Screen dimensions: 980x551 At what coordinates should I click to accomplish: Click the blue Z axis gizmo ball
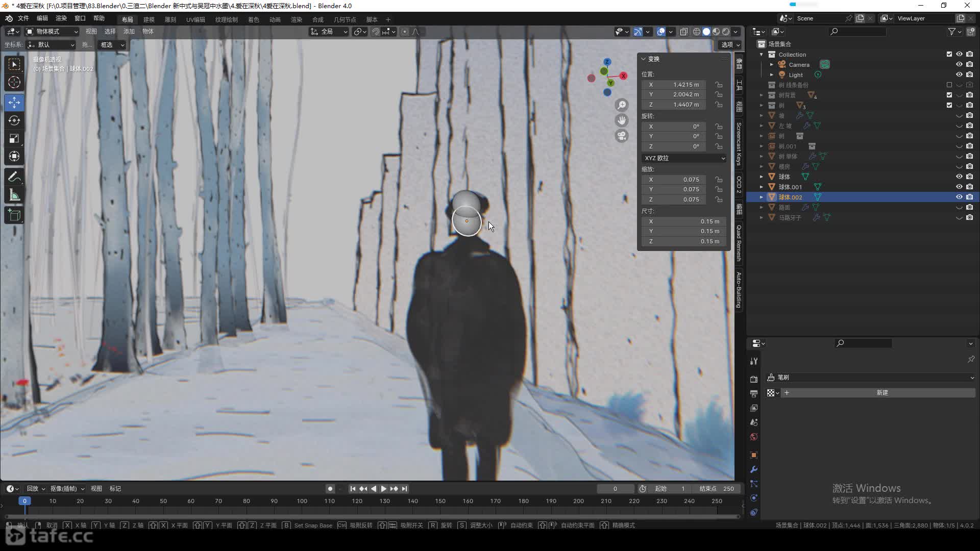pos(607,62)
